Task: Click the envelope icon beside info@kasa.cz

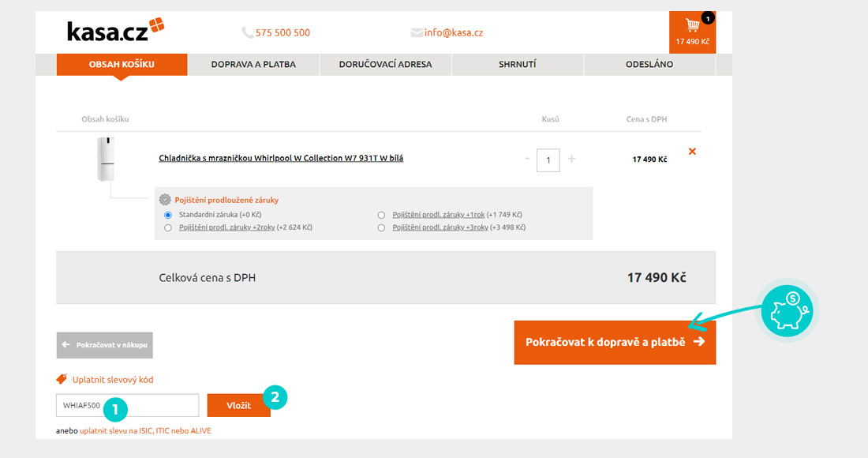Action: (x=417, y=32)
